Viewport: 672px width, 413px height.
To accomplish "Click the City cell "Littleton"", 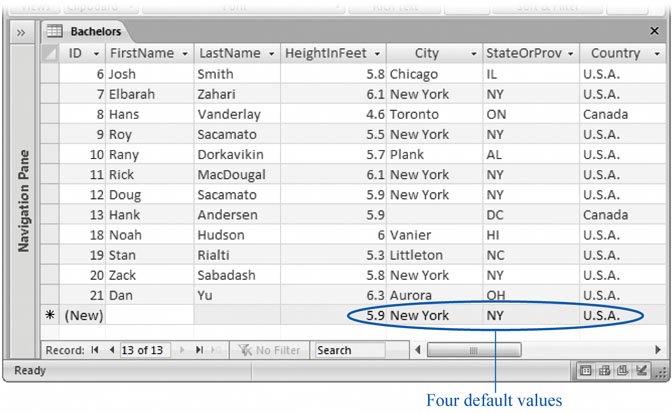I will click(x=435, y=255).
